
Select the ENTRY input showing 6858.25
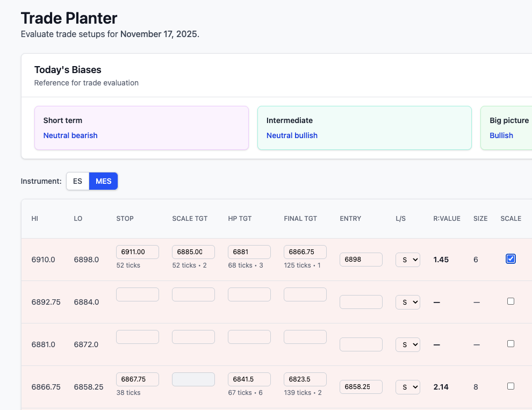[x=361, y=386]
